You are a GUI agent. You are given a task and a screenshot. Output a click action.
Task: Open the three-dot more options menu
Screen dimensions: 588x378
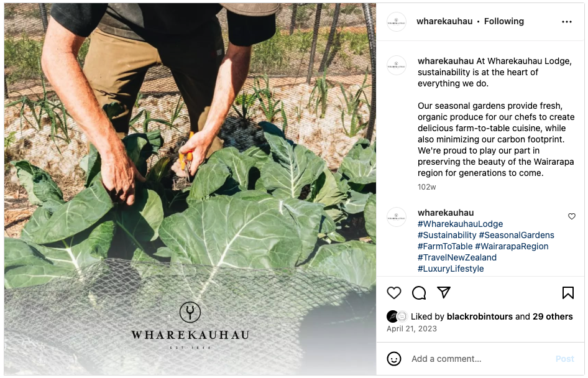click(567, 22)
